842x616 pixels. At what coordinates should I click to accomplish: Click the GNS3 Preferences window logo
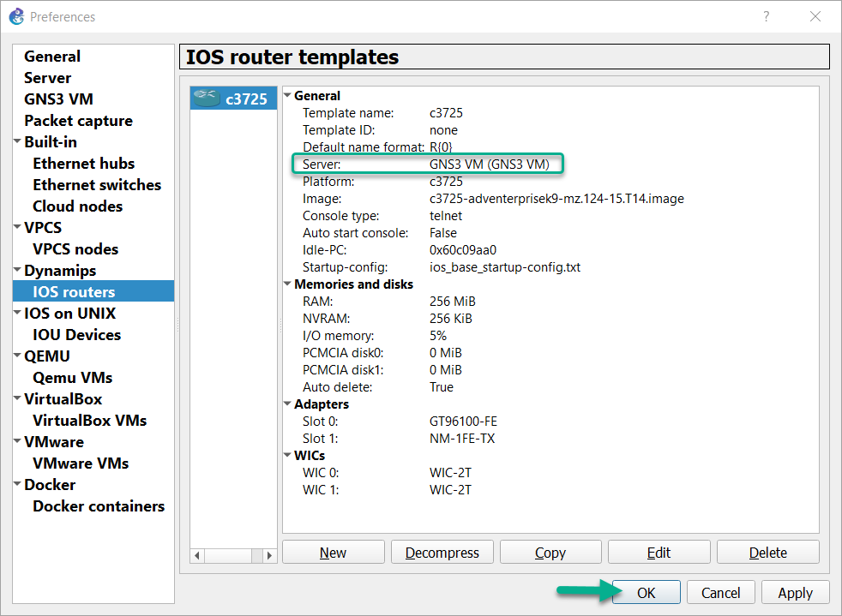16,16
